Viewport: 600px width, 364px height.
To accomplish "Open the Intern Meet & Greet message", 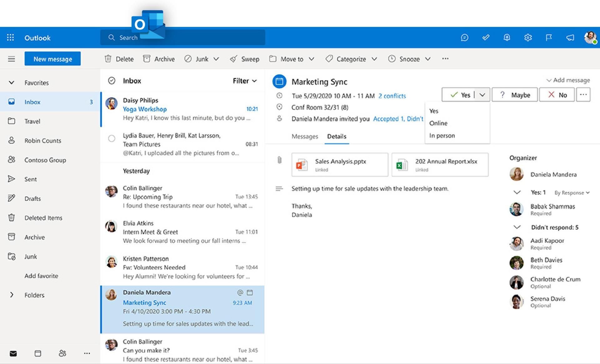I will point(182,232).
